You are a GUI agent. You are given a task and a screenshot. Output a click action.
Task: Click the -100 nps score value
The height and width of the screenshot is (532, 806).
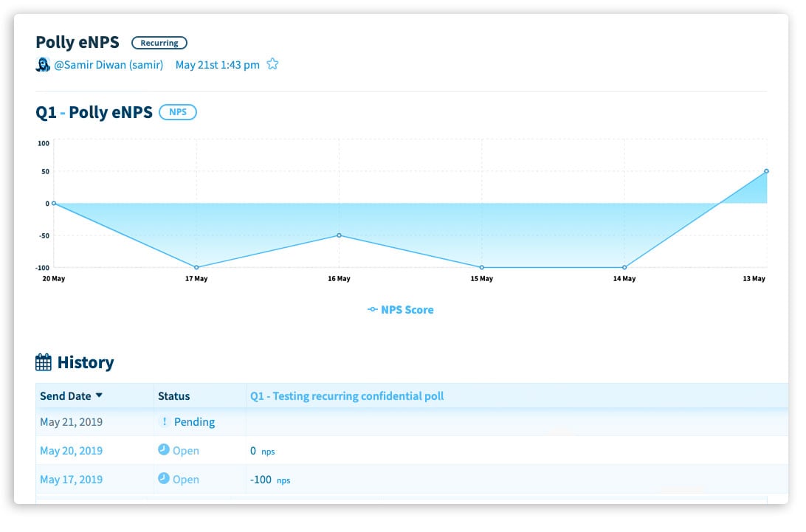pos(270,480)
